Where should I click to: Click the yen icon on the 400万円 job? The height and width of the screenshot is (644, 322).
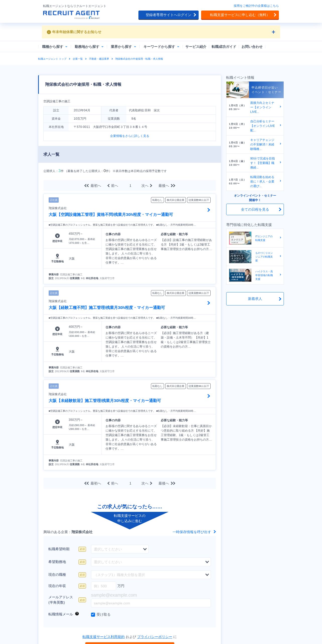(x=57, y=329)
